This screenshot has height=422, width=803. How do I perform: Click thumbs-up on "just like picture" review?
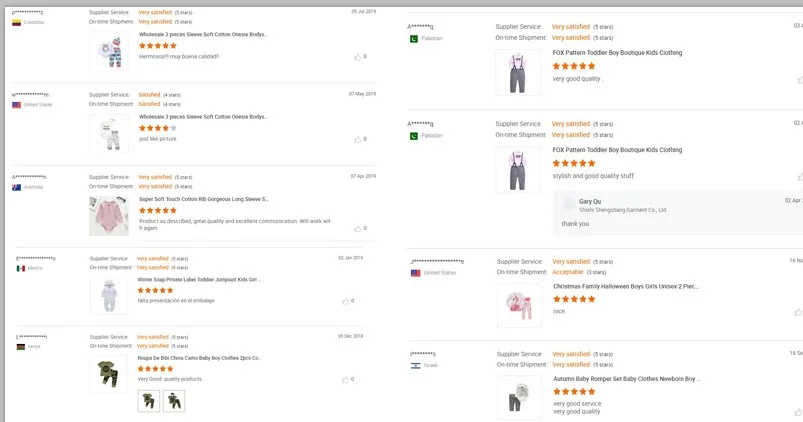[357, 139]
